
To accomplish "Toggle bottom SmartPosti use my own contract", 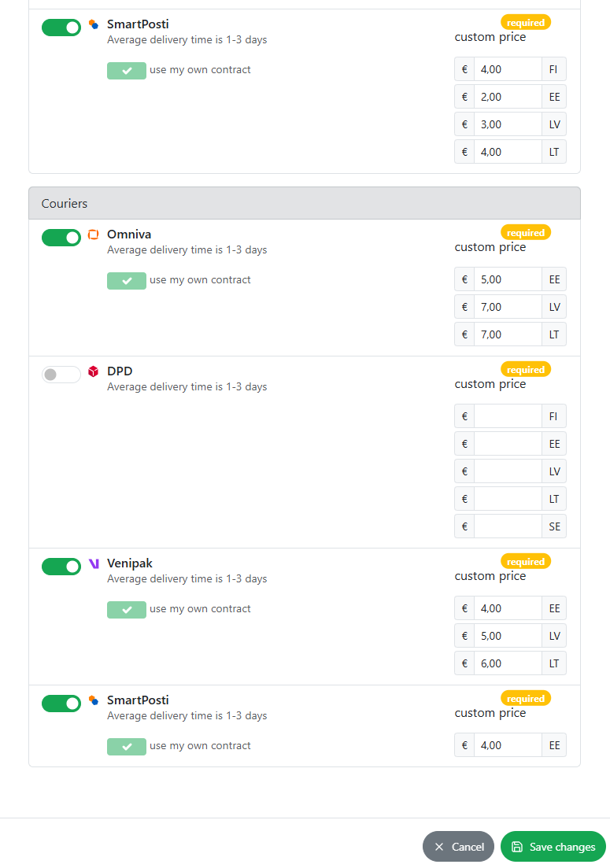I will (x=127, y=746).
